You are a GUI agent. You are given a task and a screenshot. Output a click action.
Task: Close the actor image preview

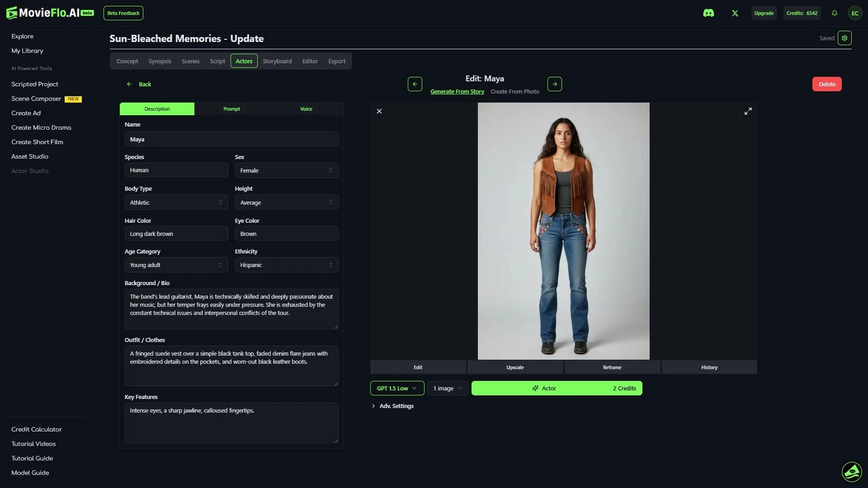[x=379, y=111]
